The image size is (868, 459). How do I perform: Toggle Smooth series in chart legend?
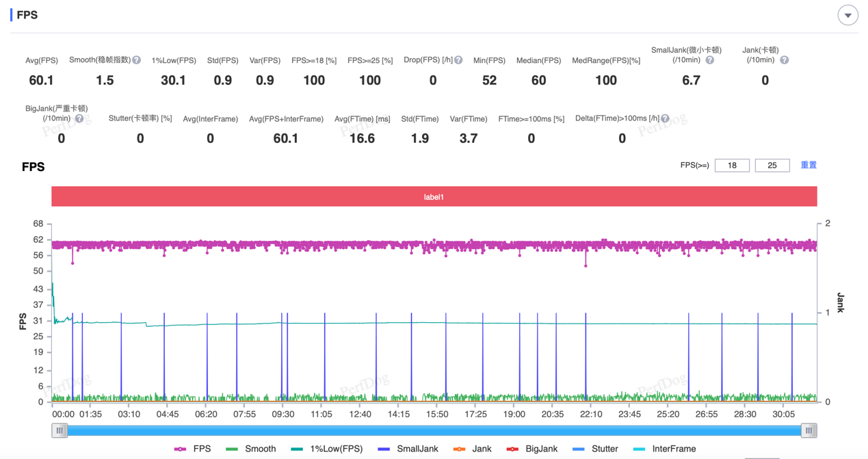[250, 449]
